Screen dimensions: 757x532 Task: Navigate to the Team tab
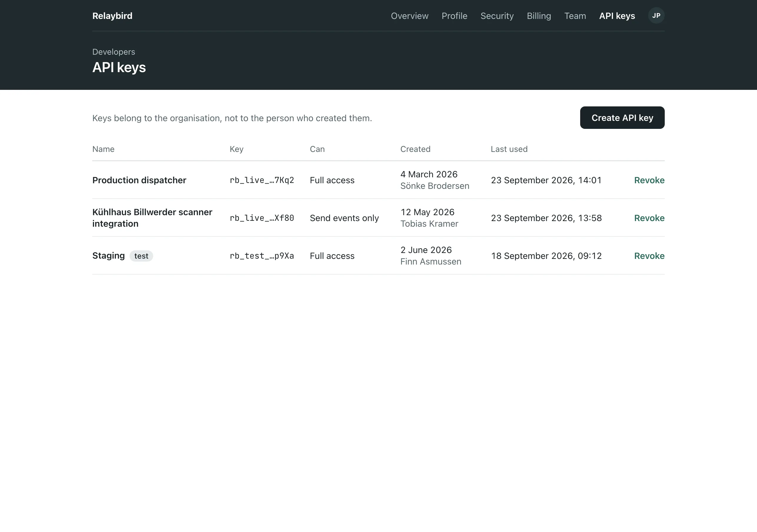coord(575,16)
